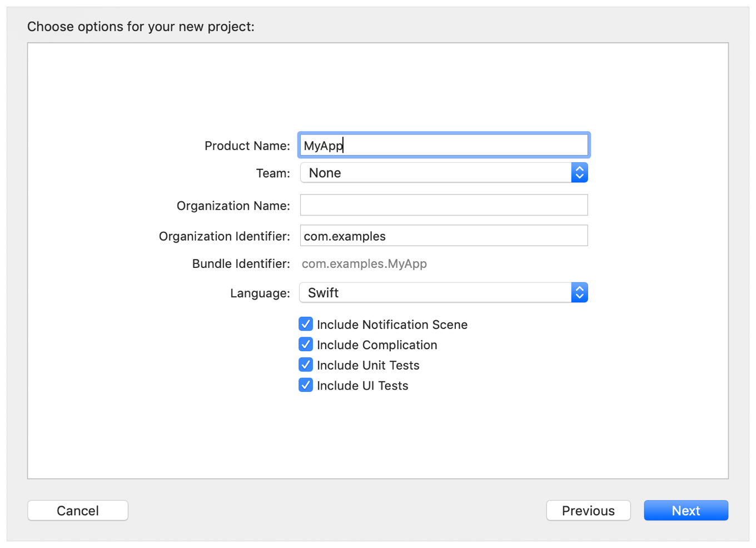Disable the Include Unit Tests checkbox
This screenshot has width=756, height=548.
point(306,365)
